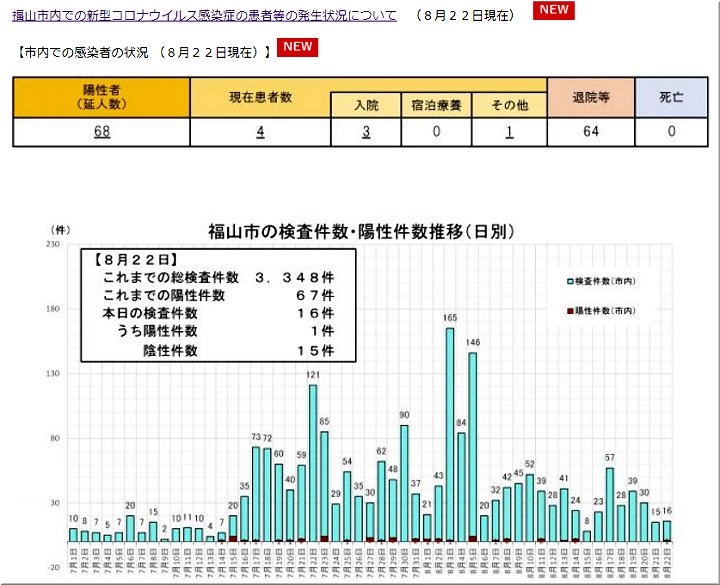The height and width of the screenshot is (585, 720).
Task: Select the tallest bar labeled 165
Action: point(450,435)
